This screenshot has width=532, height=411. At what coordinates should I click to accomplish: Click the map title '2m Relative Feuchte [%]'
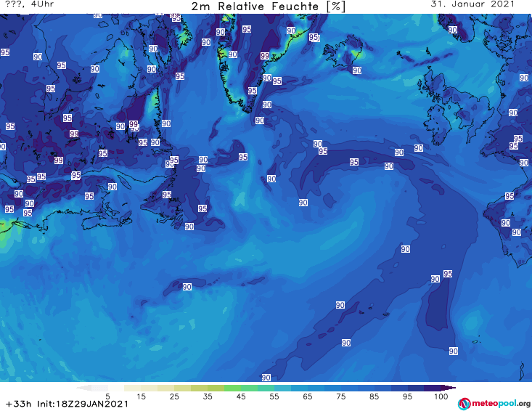[269, 6]
